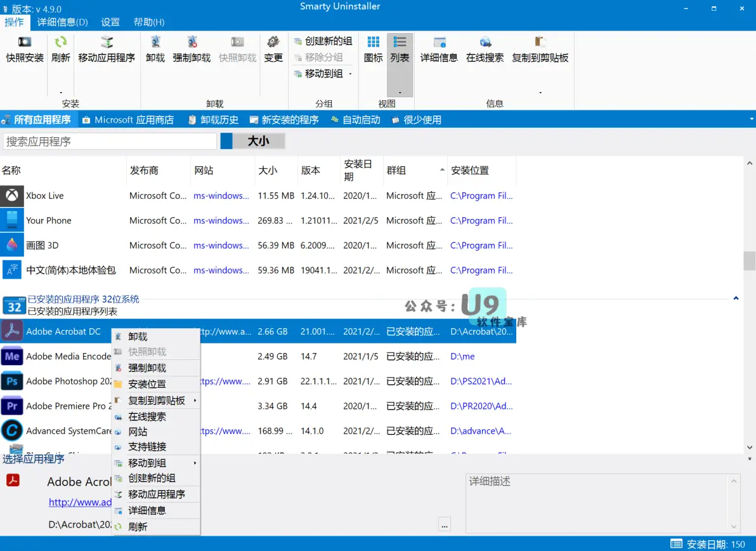Choose 网站 in the context menu

coord(156,432)
